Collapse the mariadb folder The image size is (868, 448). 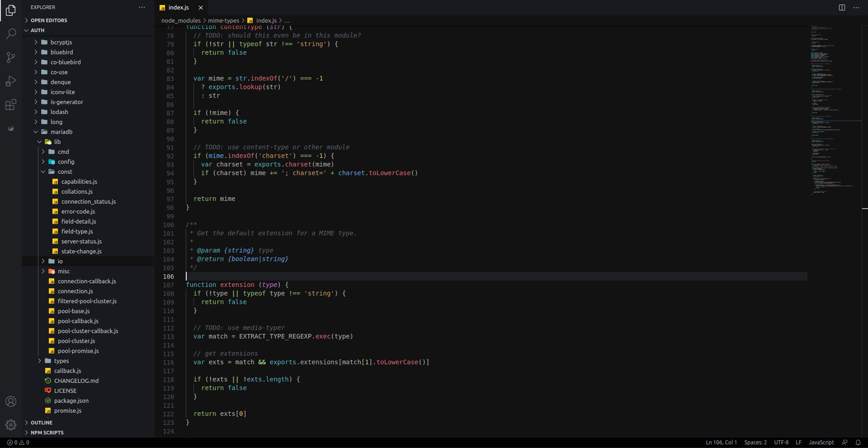click(61, 132)
